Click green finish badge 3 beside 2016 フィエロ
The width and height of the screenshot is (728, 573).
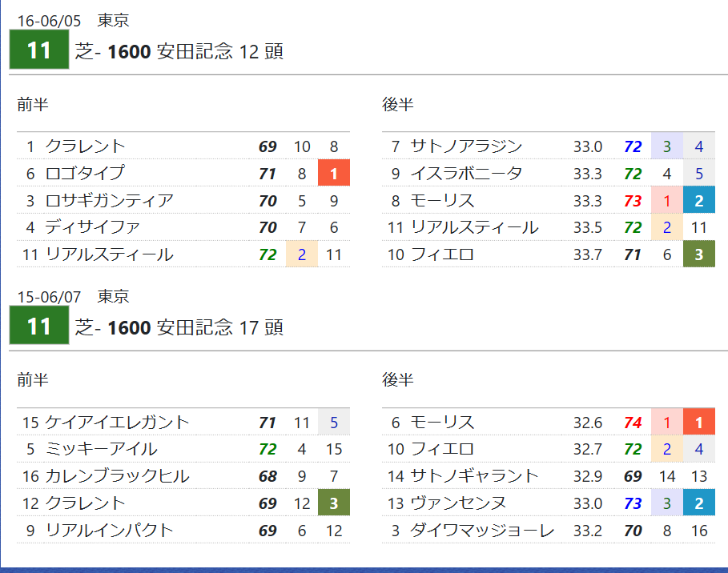pos(698,254)
